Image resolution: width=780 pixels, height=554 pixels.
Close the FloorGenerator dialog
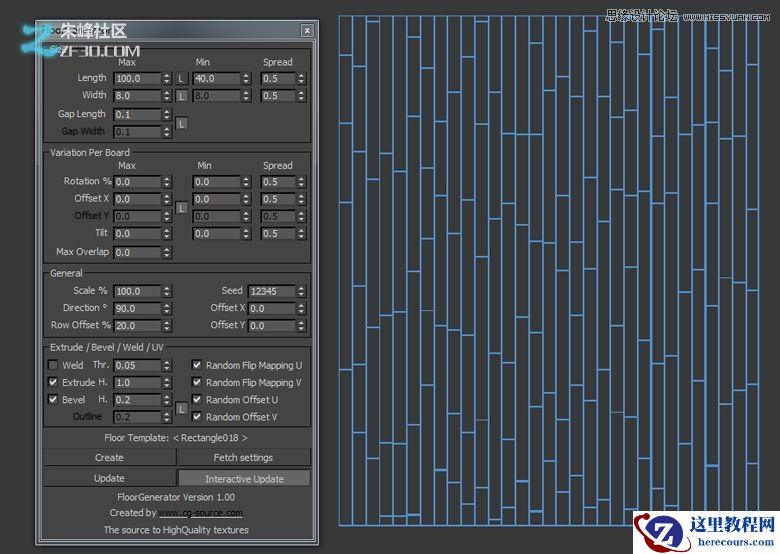(307, 30)
